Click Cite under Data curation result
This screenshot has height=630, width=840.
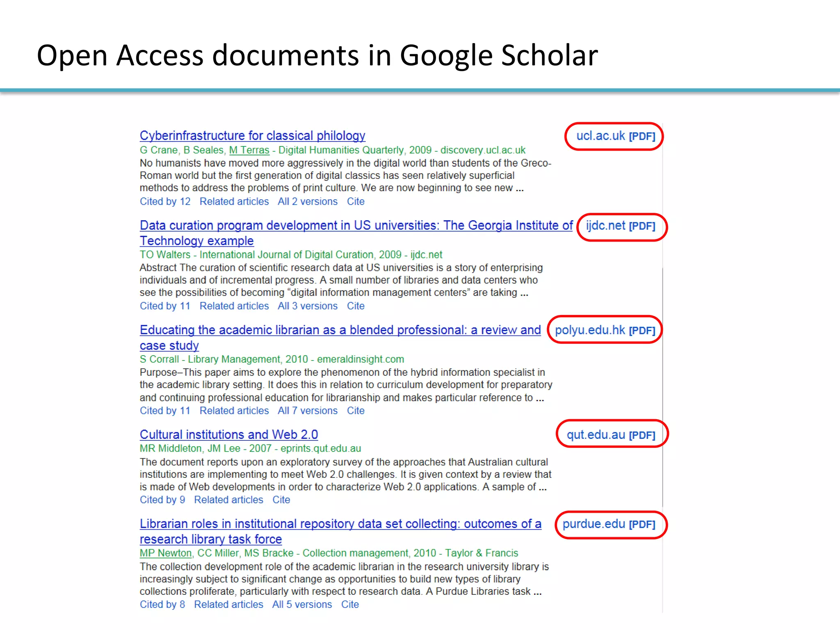356,306
